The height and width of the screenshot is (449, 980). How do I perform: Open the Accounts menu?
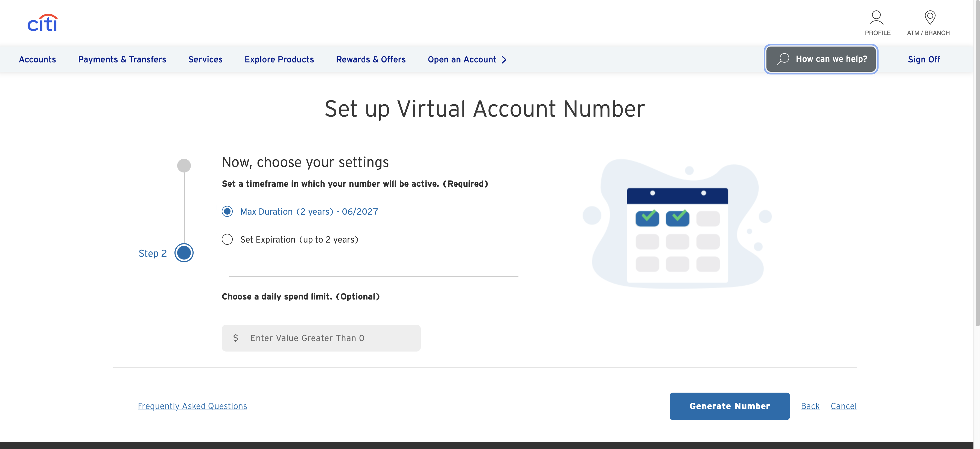[x=37, y=59]
